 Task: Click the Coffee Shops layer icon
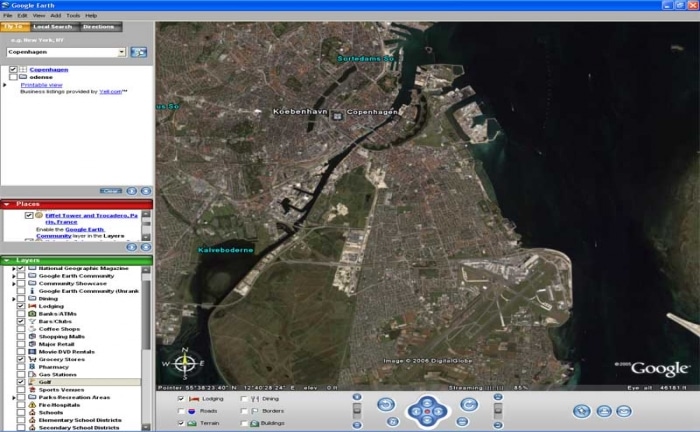click(x=33, y=329)
